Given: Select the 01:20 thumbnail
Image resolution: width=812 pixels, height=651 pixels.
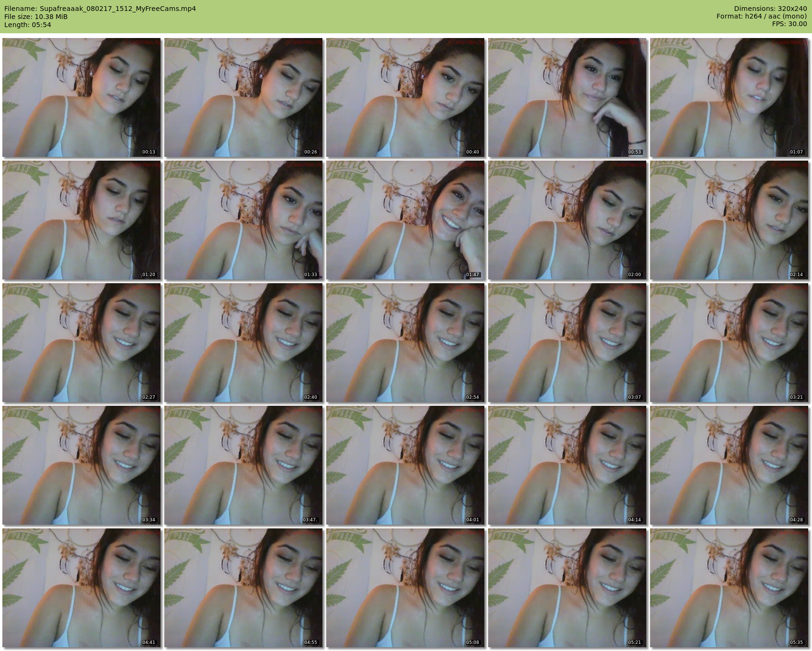Looking at the screenshot, I should coord(81,220).
